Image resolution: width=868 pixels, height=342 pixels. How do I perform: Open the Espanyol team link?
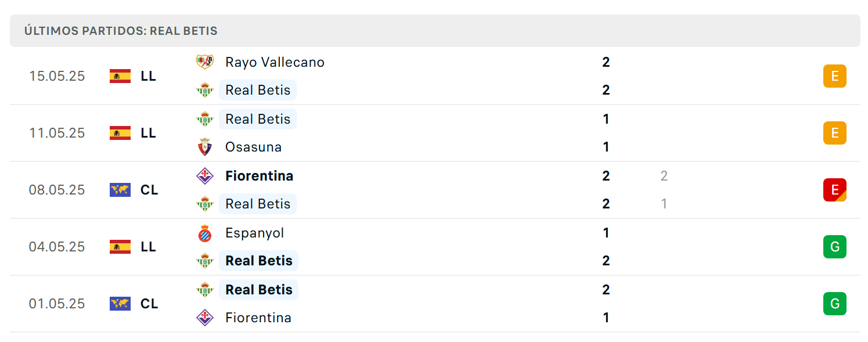(255, 233)
